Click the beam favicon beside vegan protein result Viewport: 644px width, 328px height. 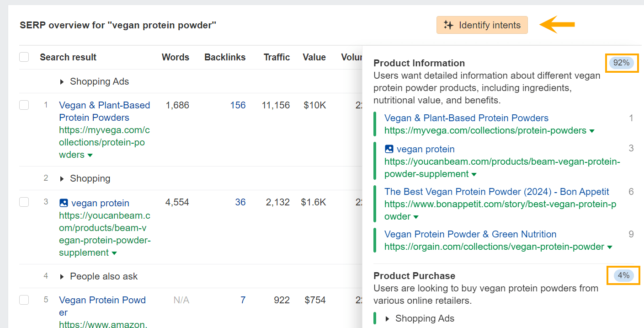(x=64, y=203)
